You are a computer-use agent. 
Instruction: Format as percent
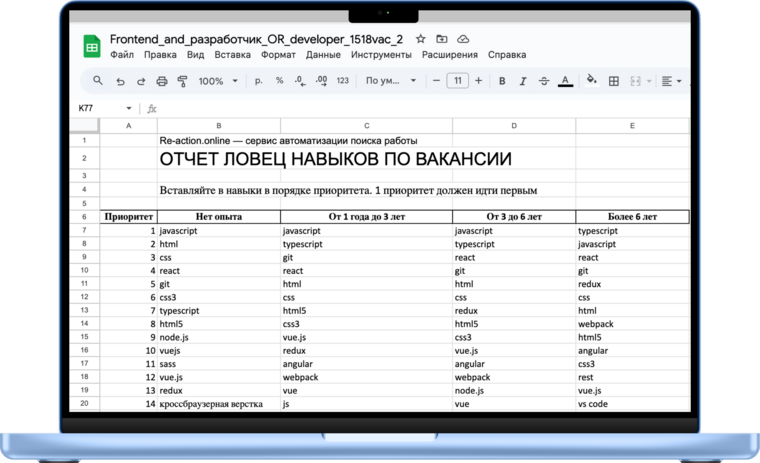280,80
